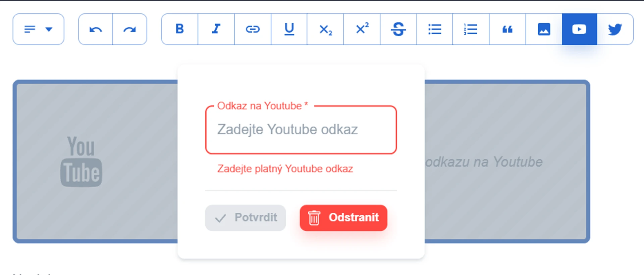Insert a block quote
This screenshot has height=275, width=644.
[507, 29]
